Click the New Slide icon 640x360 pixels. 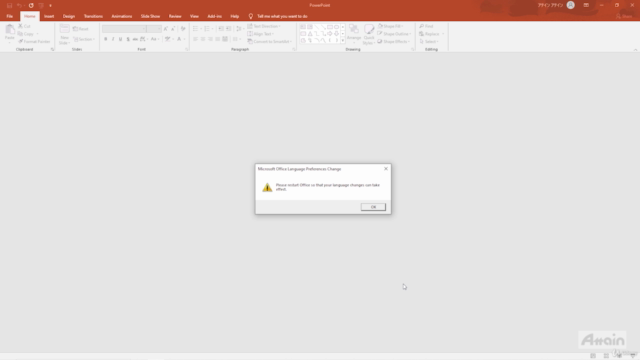(x=64, y=29)
